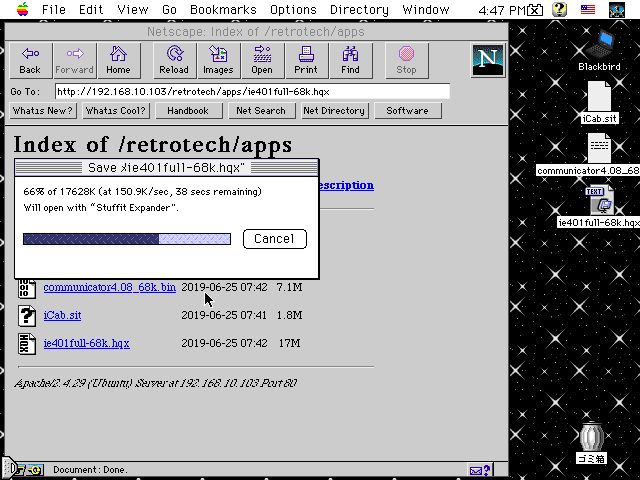Click the Images toolbar button
Image resolution: width=640 pixels, height=480 pixels.
click(x=218, y=60)
